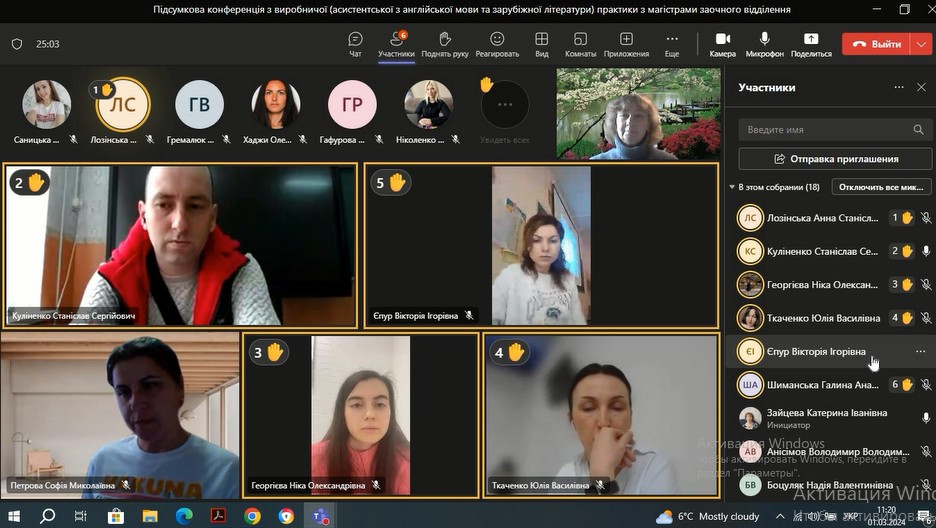Image resolution: width=936 pixels, height=528 pixels.
Task: Open Microsoft Edge from the taskbar
Action: 184,515
